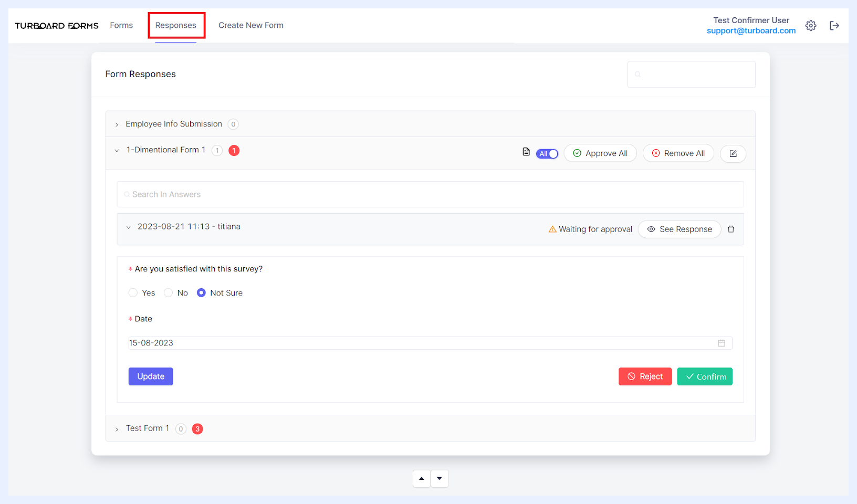Select the Not Sure radio option
This screenshot has width=857, height=504.
click(201, 293)
